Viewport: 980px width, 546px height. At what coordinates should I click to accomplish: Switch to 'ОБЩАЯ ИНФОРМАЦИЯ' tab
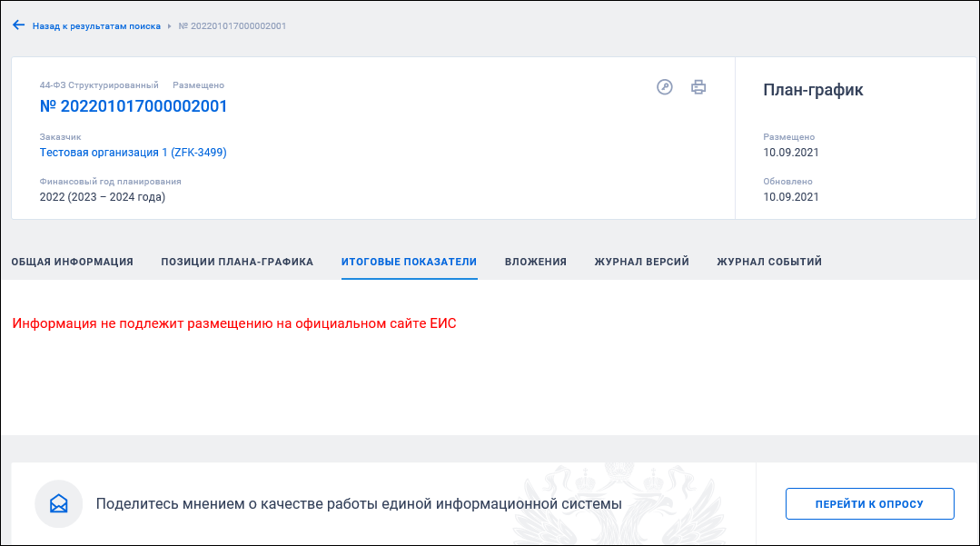(x=73, y=262)
